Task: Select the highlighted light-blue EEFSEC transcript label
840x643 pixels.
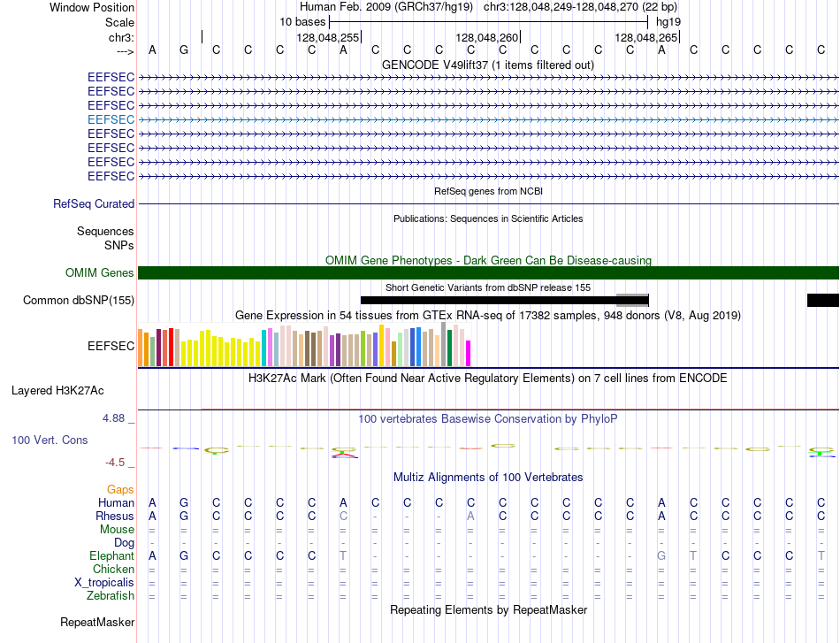Action: click(x=111, y=119)
